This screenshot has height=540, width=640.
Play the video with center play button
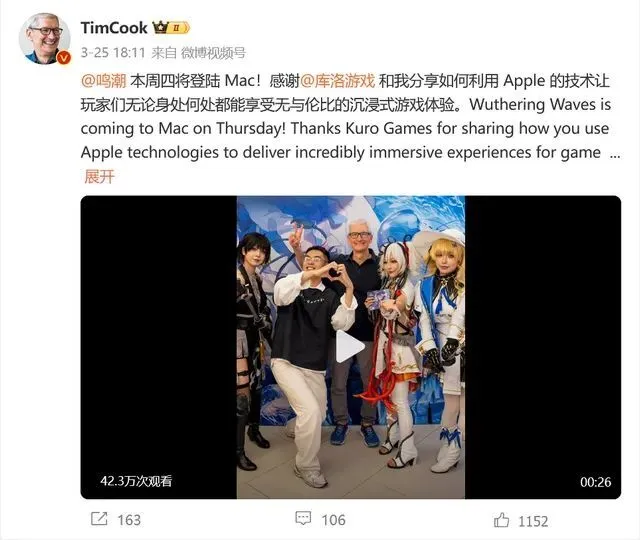point(350,347)
